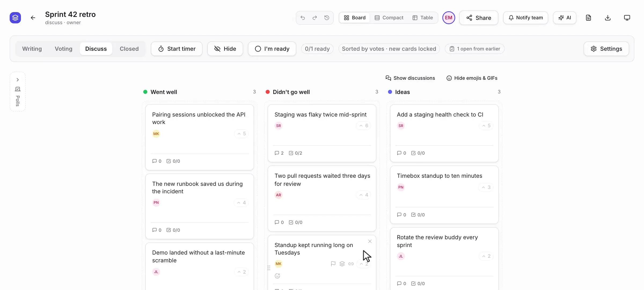Open the Settings button
Image resolution: width=644 pixels, height=290 pixels.
(606, 49)
